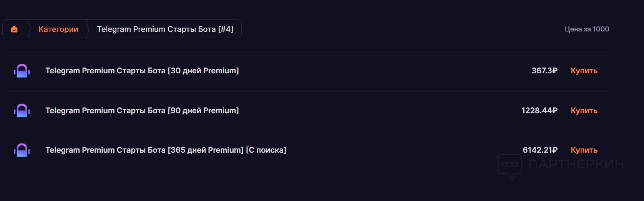This screenshot has height=201, width=644.
Task: Click the icon beside the 30 дней Premium service
Action: click(x=22, y=71)
